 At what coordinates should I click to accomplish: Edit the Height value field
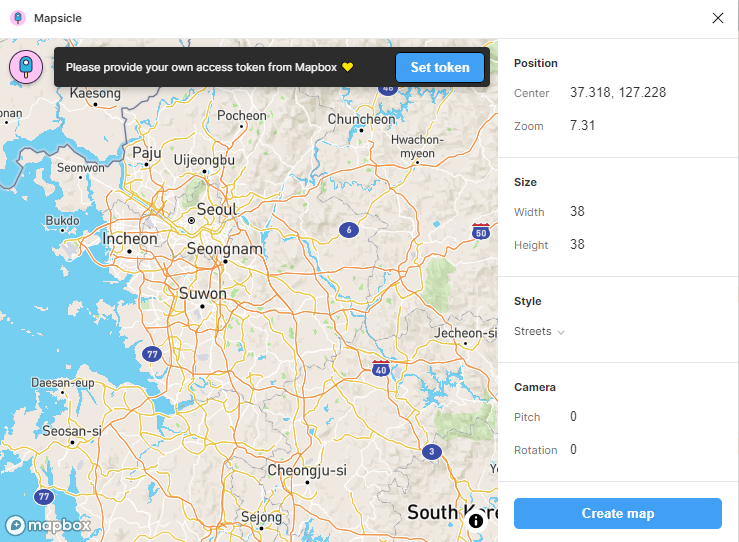coord(577,244)
